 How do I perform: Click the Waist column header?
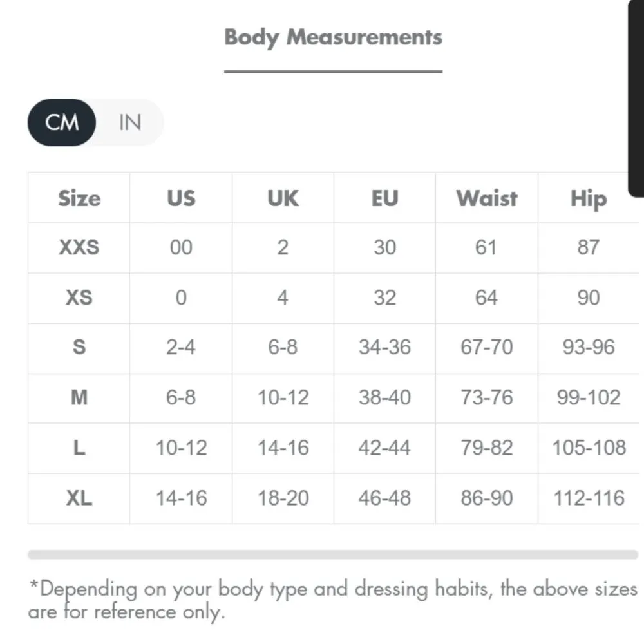486,198
